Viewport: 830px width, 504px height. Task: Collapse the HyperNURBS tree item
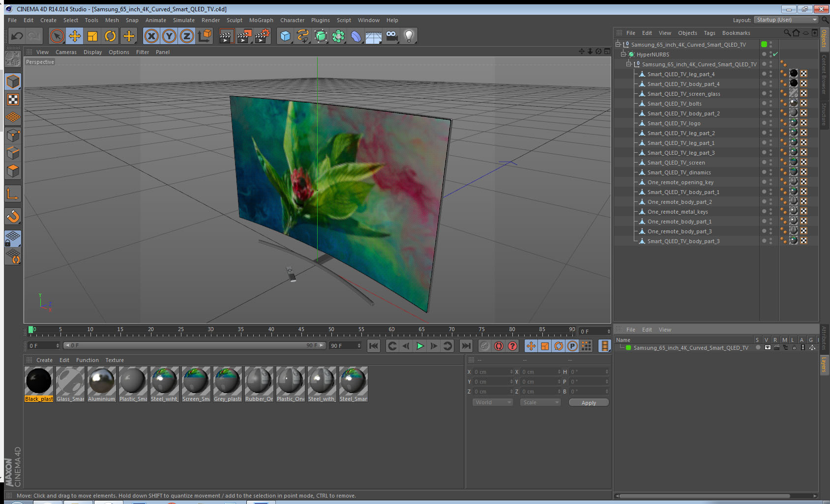(x=623, y=54)
